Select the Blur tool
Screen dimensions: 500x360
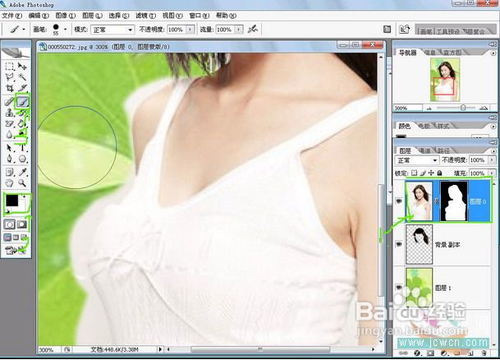click(10, 134)
